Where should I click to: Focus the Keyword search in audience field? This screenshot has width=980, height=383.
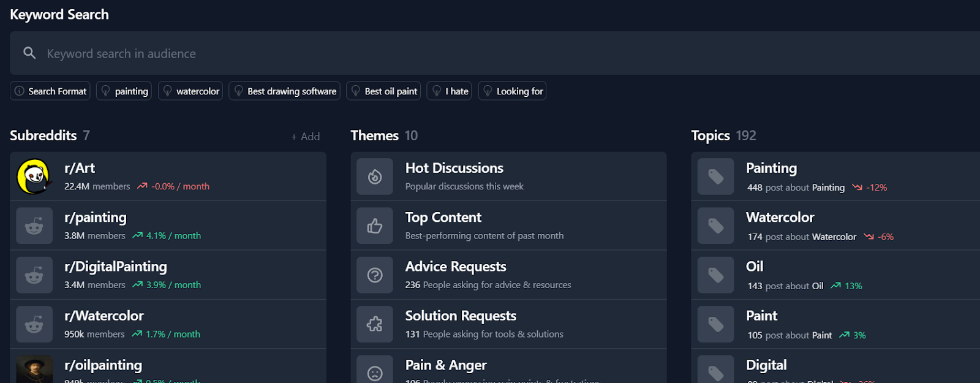[495, 53]
